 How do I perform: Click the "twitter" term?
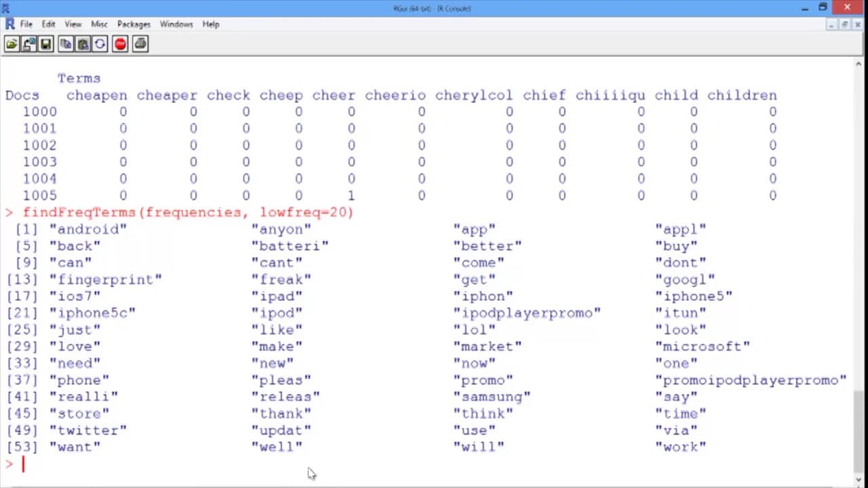click(88, 430)
